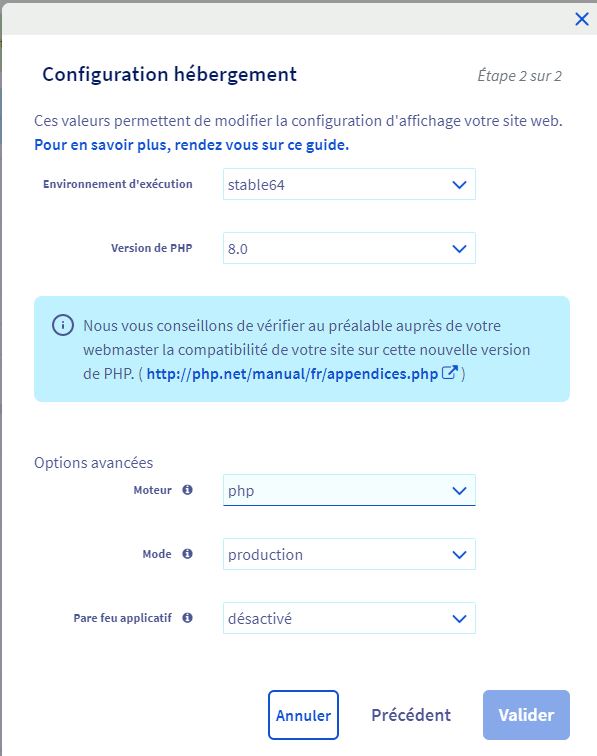597x756 pixels.
Task: Click the chevron arrow of Version de PHP
Action: (459, 249)
